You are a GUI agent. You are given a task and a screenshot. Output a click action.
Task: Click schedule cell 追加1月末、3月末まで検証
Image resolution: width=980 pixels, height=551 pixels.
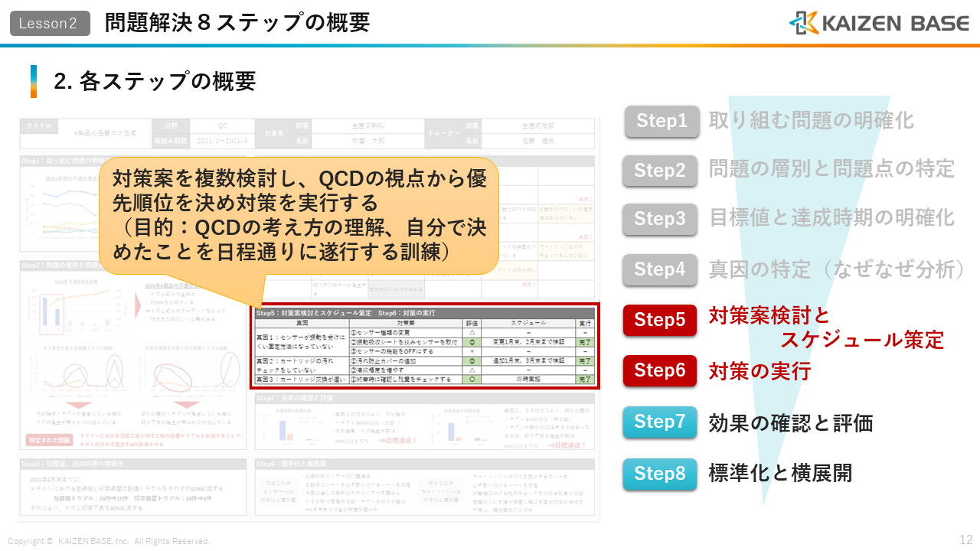[x=528, y=361]
